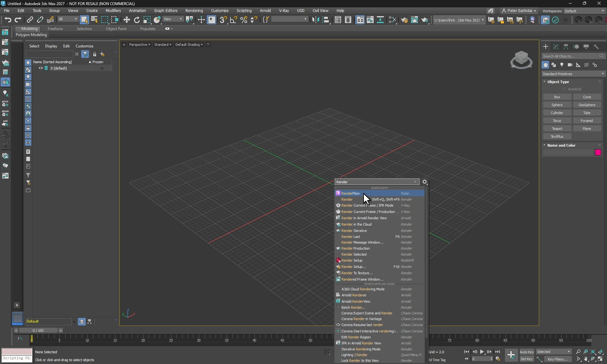Screen dimensions: 607x364
Task: Click Play Animation button
Action: point(482,352)
